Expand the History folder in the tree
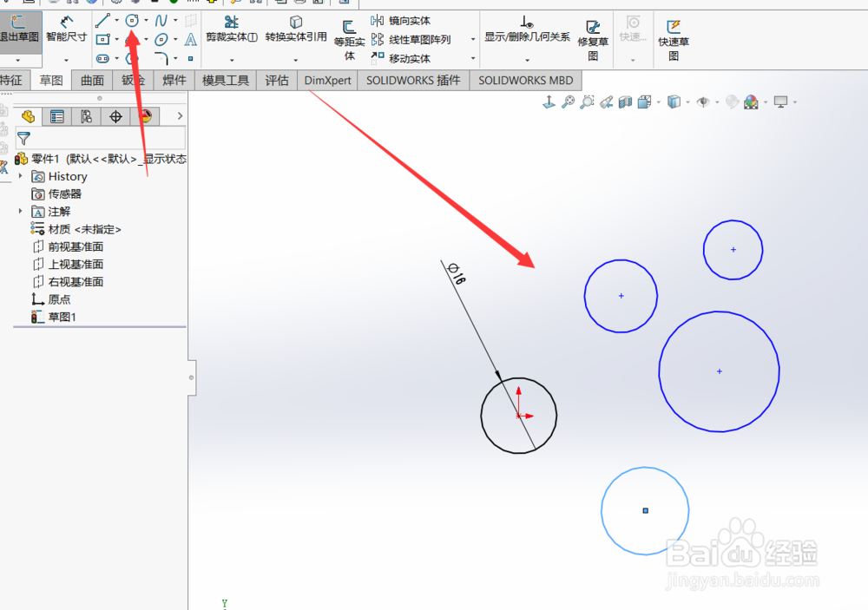The width and height of the screenshot is (868, 610). [22, 176]
